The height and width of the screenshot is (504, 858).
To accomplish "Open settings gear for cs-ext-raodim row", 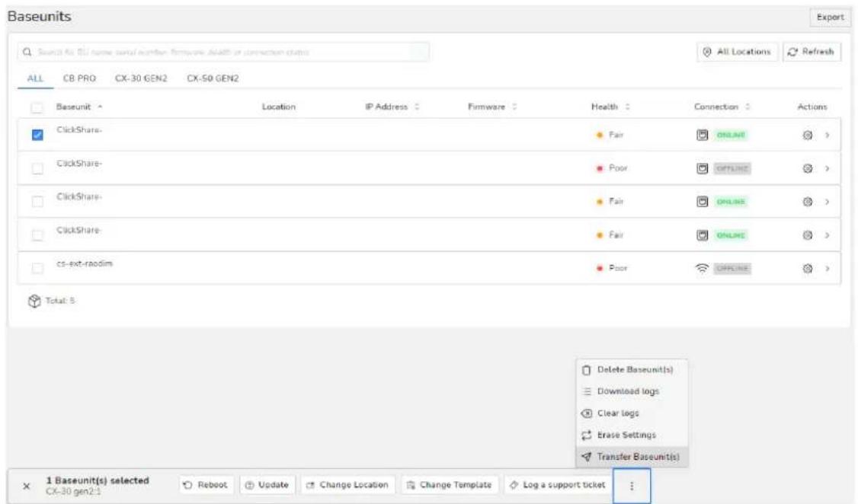I will point(807,269).
